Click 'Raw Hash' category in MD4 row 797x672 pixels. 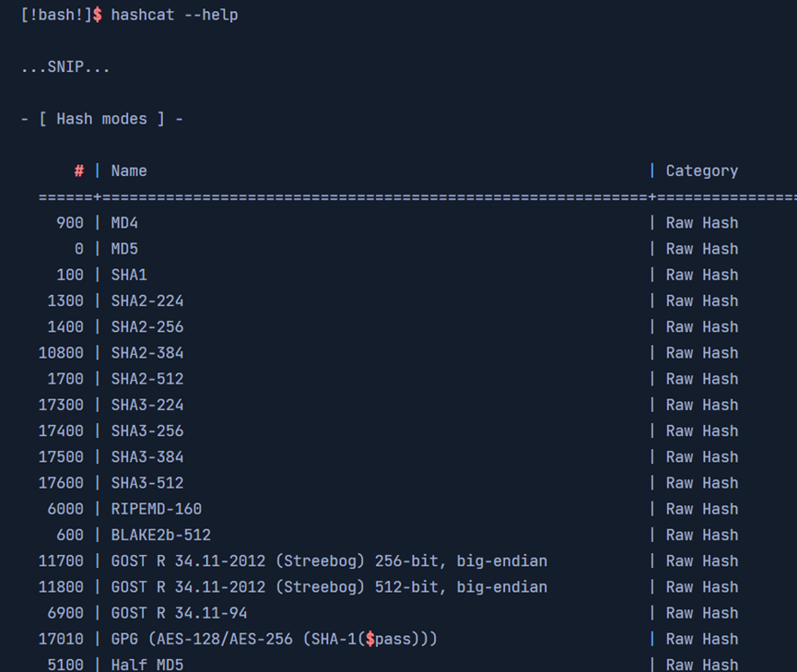tap(702, 223)
